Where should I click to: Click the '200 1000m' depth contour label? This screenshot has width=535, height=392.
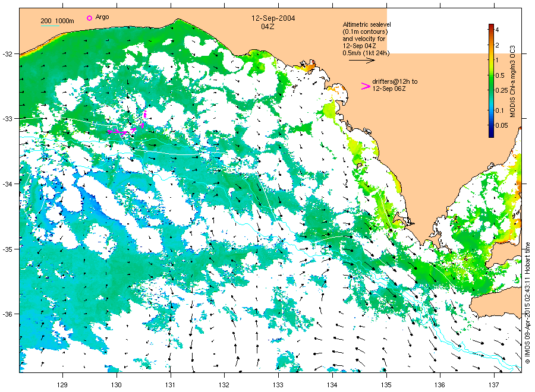(x=57, y=21)
